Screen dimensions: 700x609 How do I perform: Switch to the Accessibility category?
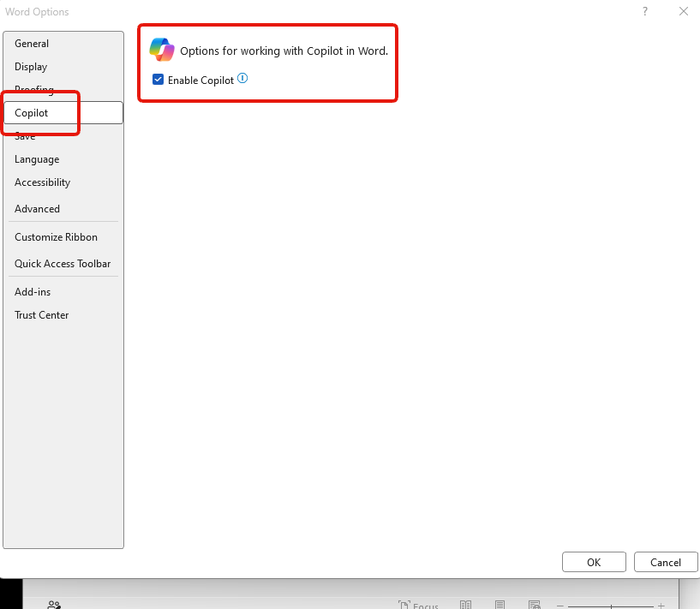(63, 182)
